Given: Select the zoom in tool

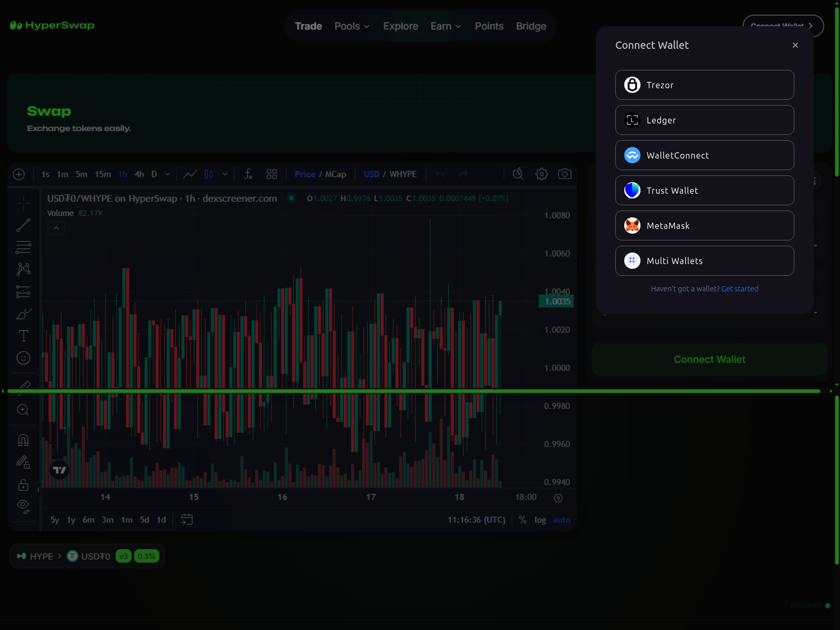Looking at the screenshot, I should click(24, 410).
